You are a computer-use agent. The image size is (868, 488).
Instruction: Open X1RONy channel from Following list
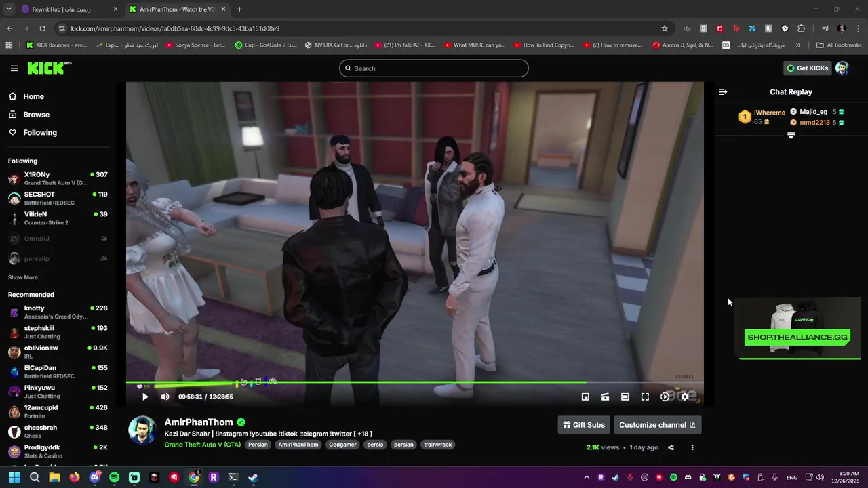[58, 178]
